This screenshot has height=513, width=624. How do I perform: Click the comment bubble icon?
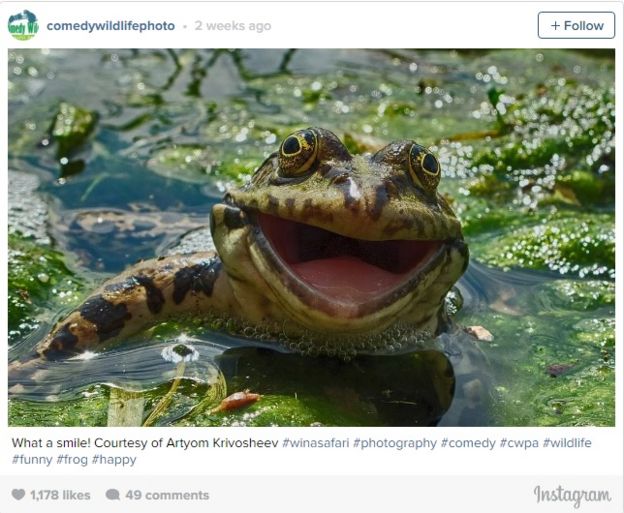click(x=113, y=495)
